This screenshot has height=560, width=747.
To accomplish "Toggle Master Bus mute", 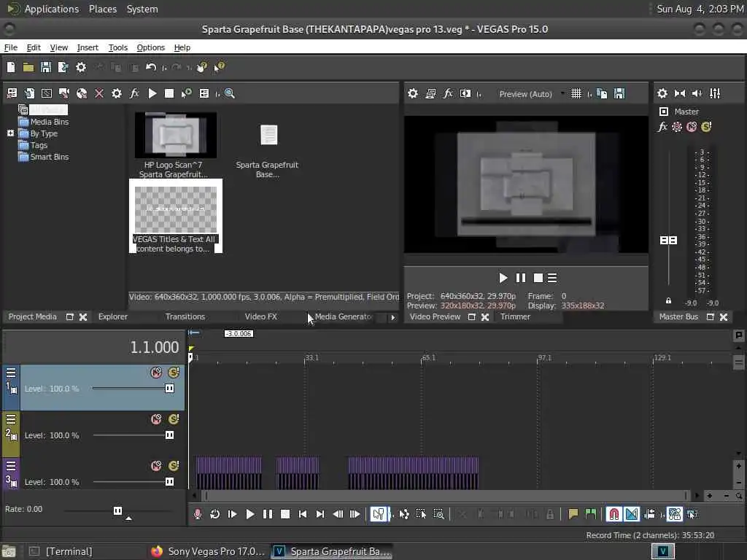I will [x=692, y=127].
